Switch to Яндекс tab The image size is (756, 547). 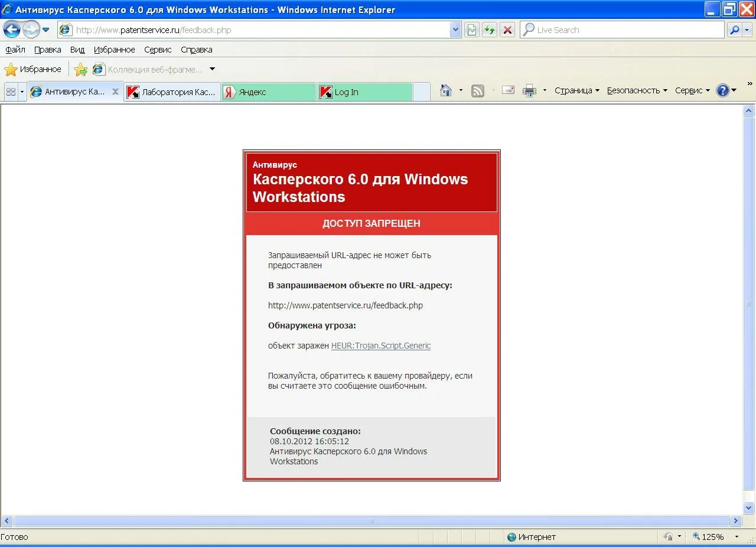[269, 92]
